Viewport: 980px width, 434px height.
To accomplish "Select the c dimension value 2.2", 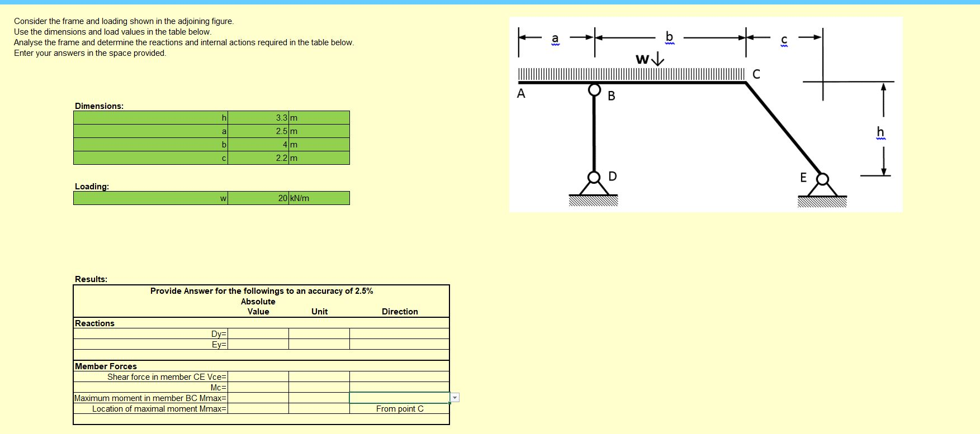I will click(x=258, y=158).
